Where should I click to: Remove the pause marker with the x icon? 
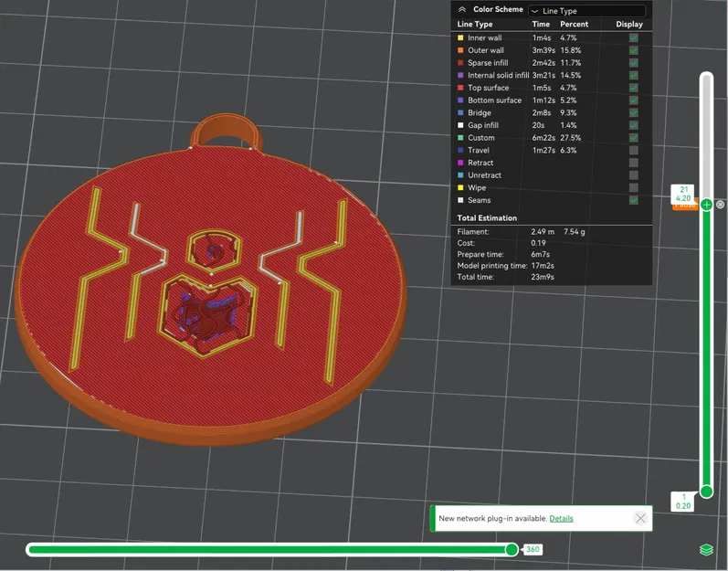click(x=720, y=205)
